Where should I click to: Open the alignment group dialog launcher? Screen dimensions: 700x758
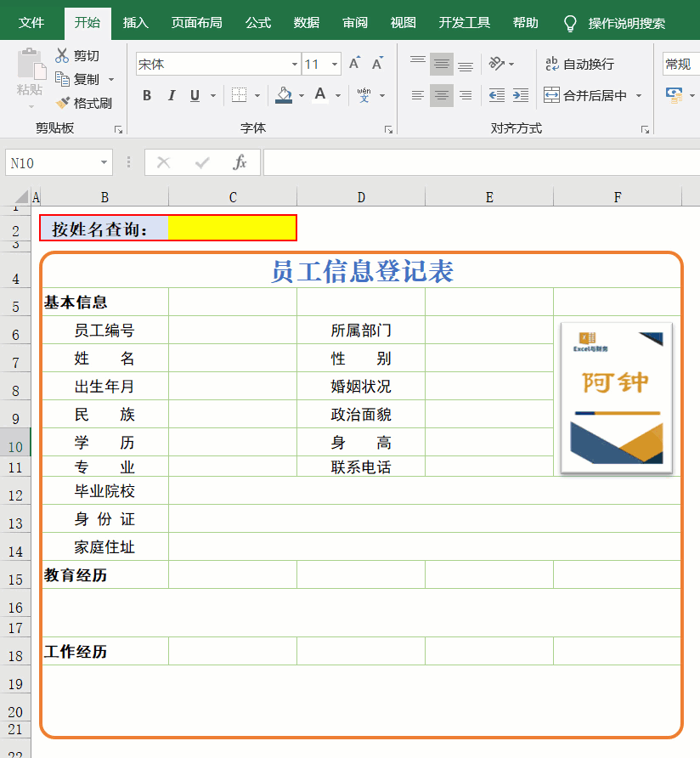tap(645, 129)
